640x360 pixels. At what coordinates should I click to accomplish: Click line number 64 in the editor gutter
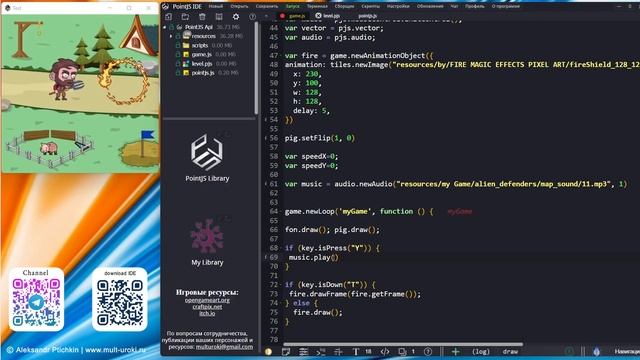[x=273, y=211]
